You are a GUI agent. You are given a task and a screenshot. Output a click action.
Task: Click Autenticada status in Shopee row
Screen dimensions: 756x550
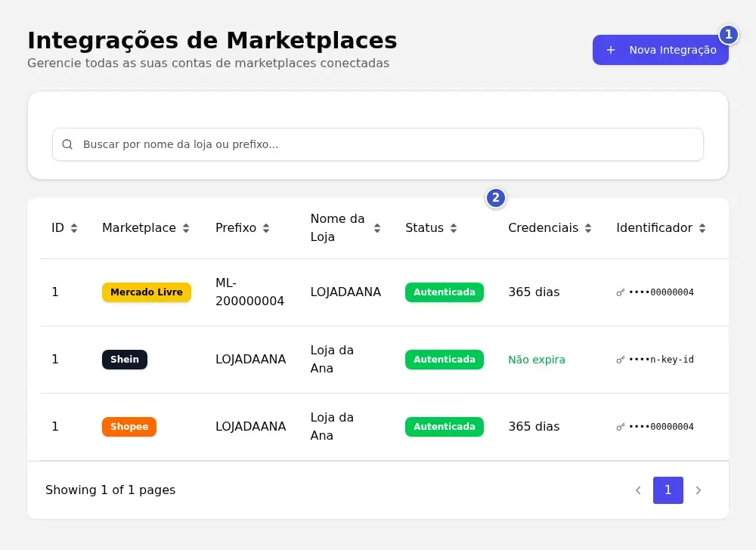click(444, 427)
